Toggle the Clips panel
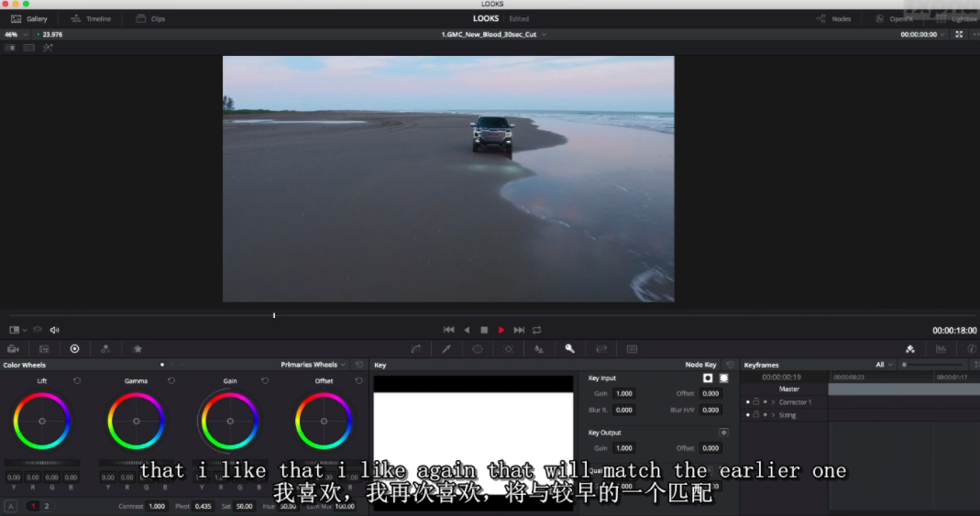 (150, 18)
